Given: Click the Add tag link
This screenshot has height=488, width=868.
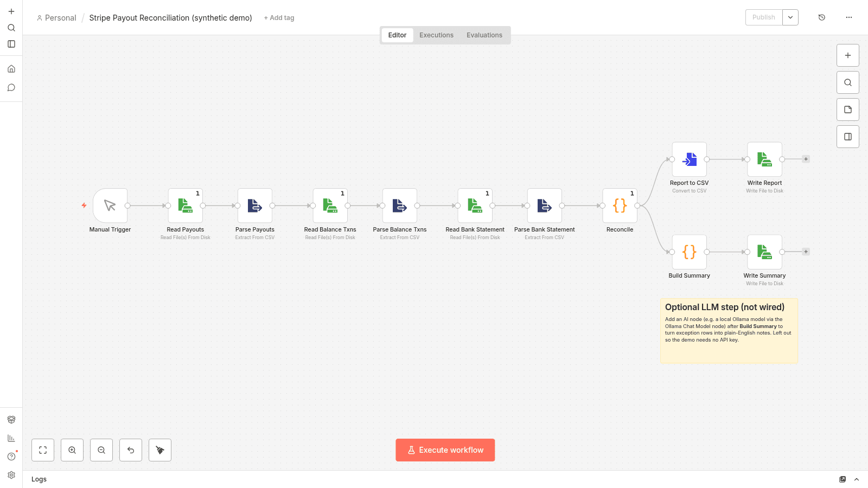Looking at the screenshot, I should point(279,18).
